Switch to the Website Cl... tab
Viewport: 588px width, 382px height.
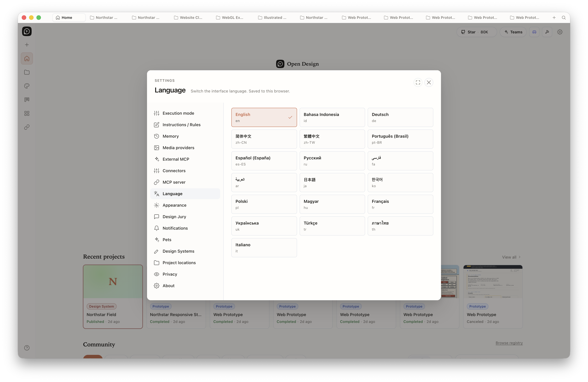188,18
